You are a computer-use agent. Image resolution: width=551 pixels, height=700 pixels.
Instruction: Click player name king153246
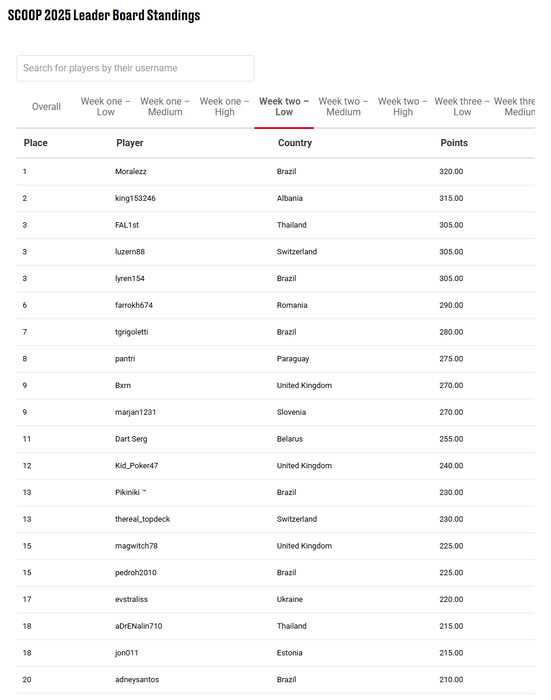pos(135,198)
